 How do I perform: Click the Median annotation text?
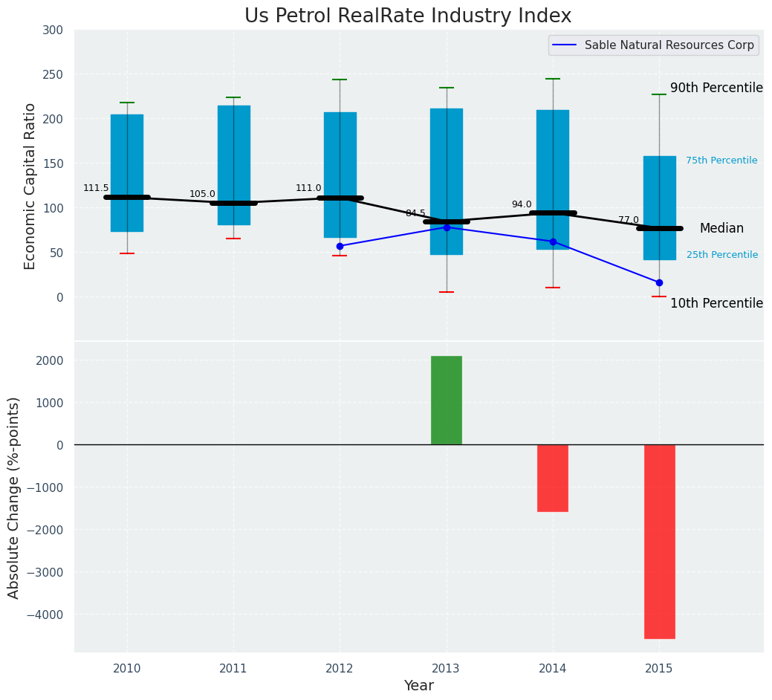[721, 228]
